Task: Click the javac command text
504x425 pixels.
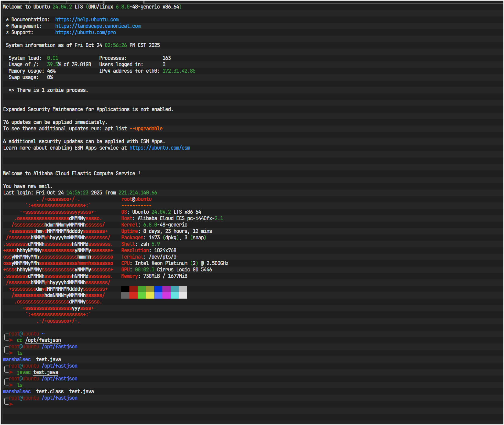Action: click(24, 372)
